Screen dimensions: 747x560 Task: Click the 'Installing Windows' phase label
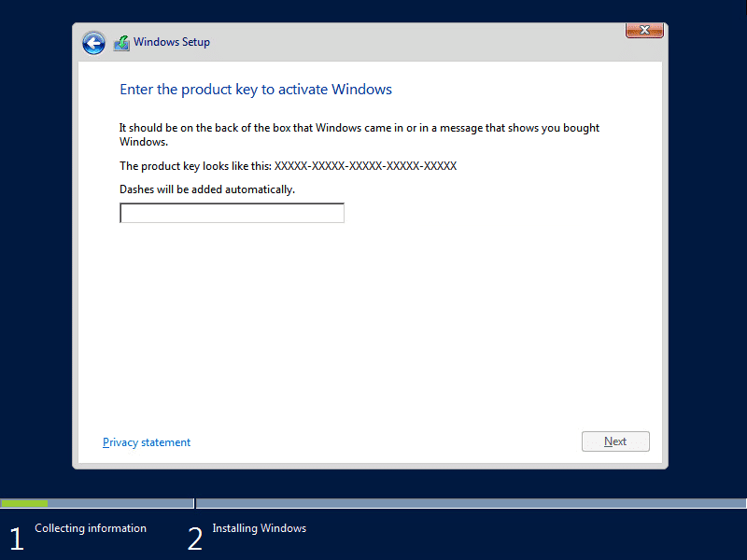point(259,528)
